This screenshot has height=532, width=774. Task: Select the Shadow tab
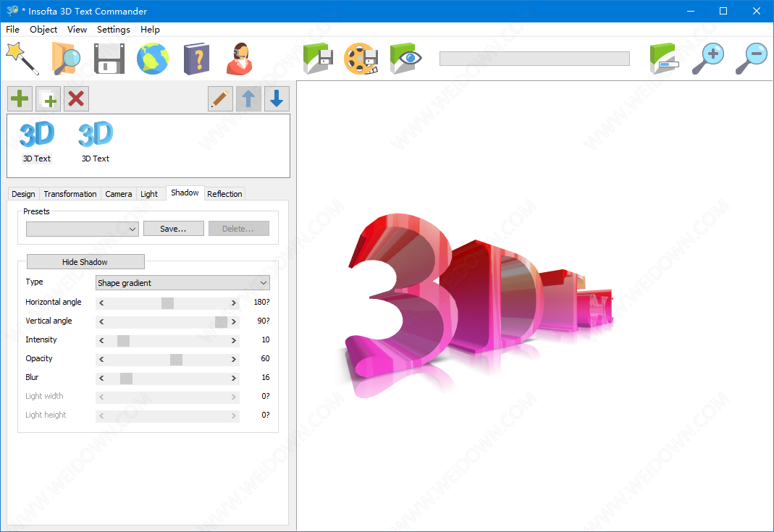point(185,193)
